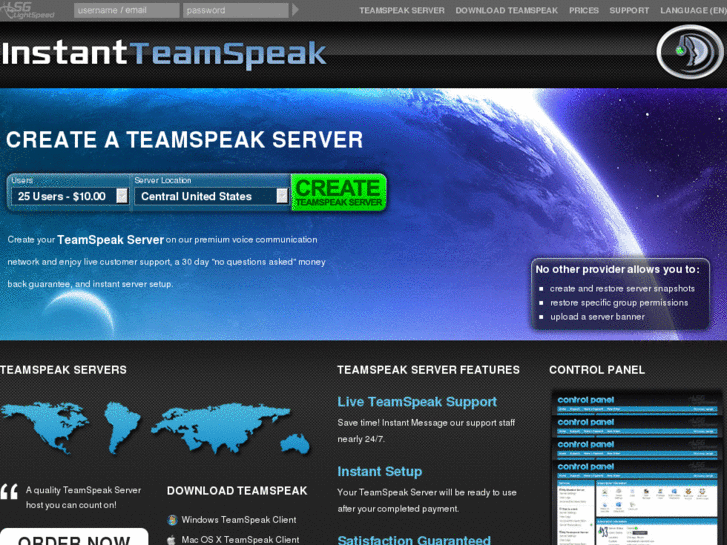Image resolution: width=727 pixels, height=545 pixels.
Task: Open the Users dropdown showing 25 Users - $10.00
Action: click(x=70, y=196)
